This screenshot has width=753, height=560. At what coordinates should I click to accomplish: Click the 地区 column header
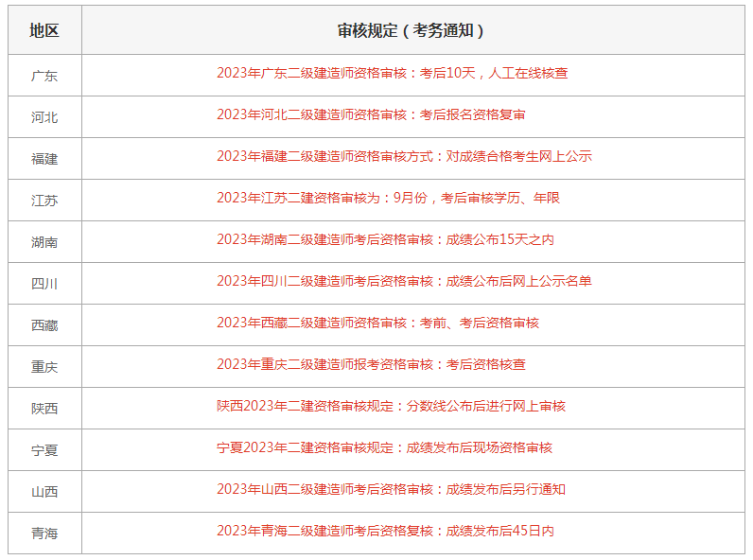[44, 30]
